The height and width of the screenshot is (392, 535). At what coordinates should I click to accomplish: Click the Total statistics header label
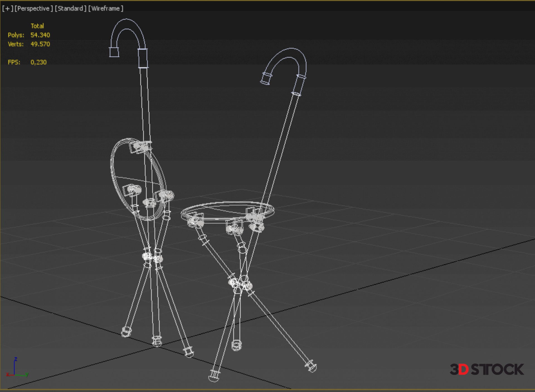coord(37,26)
